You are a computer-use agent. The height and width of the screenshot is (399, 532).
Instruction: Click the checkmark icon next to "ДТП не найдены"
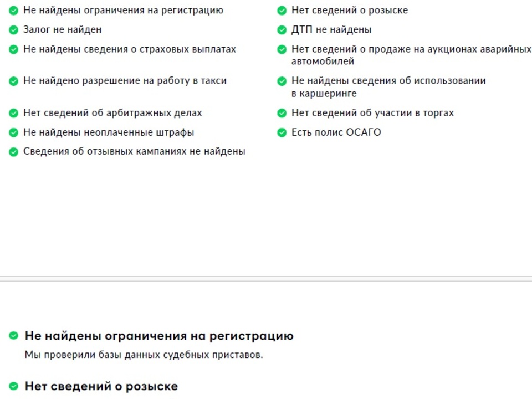point(282,30)
